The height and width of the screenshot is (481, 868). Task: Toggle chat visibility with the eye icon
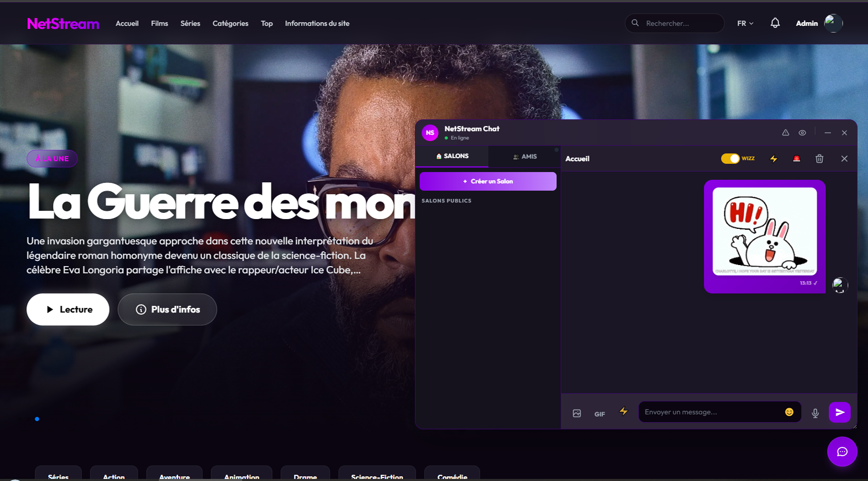802,133
